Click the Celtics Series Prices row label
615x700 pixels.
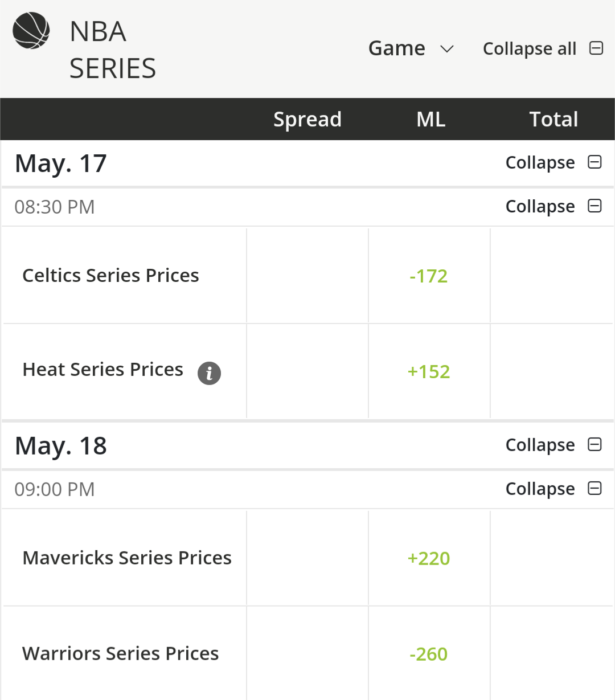[x=110, y=276]
